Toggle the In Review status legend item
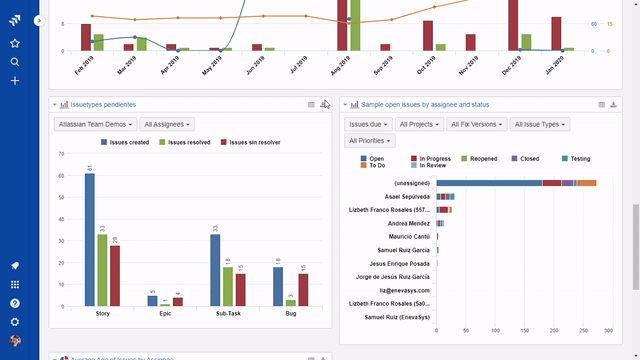The height and width of the screenshot is (360, 640). pyautogui.click(x=428, y=165)
